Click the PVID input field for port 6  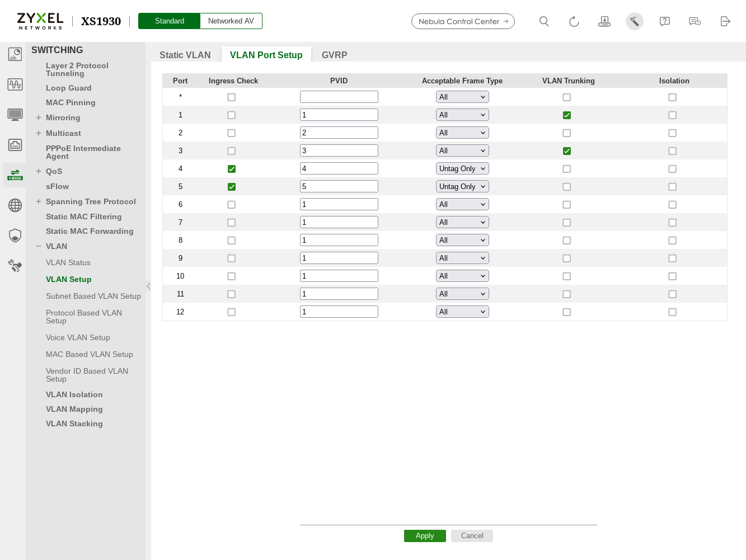click(x=339, y=204)
